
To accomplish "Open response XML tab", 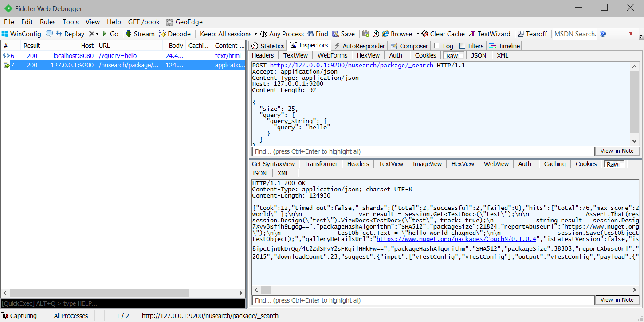I will (283, 173).
